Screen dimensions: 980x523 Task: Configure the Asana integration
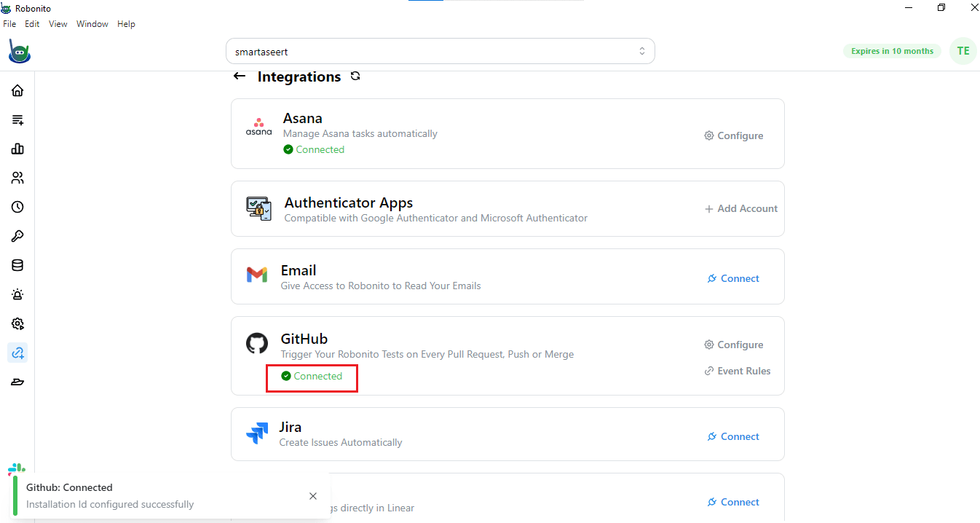pos(734,135)
